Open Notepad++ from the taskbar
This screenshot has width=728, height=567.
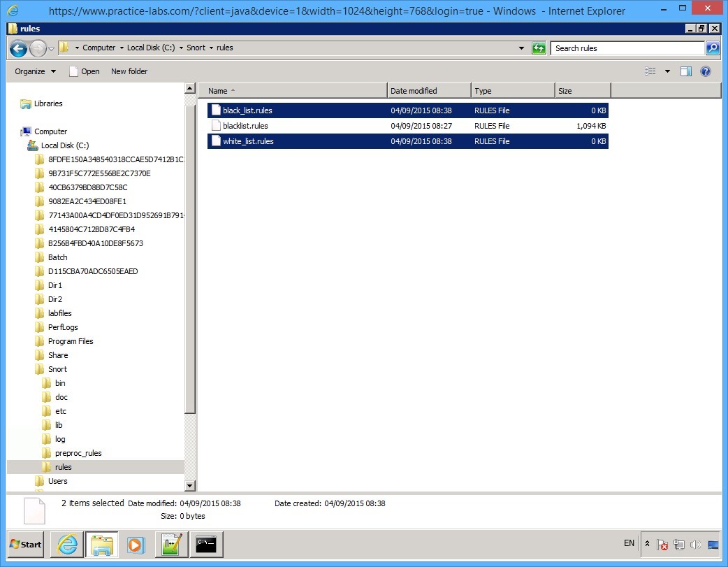point(171,545)
